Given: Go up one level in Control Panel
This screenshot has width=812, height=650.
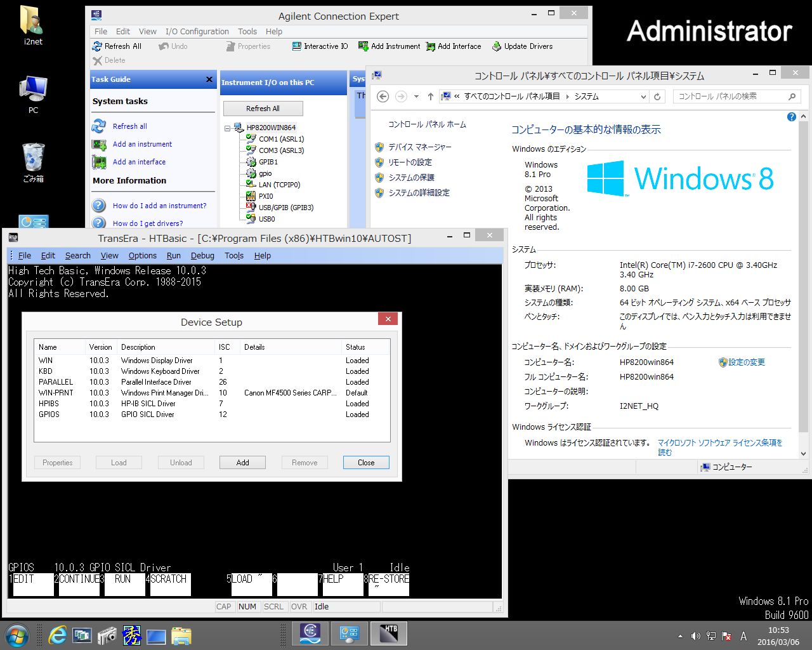Looking at the screenshot, I should coord(431,96).
